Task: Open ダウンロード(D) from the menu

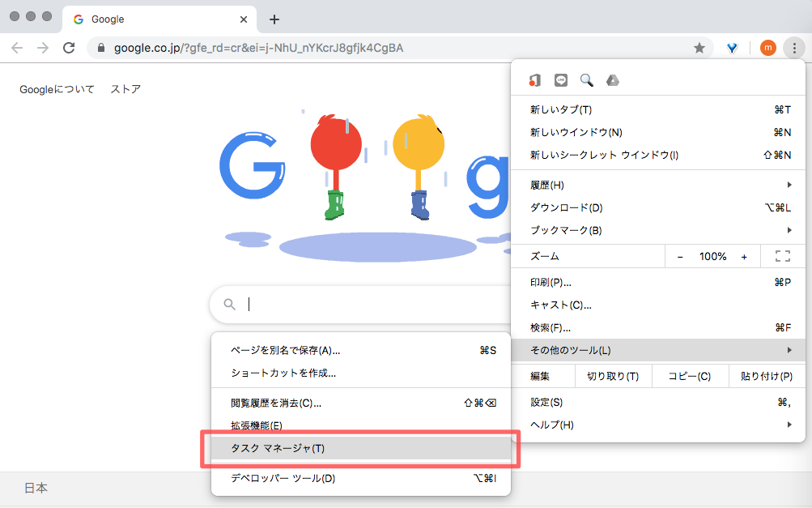Action: click(x=658, y=208)
